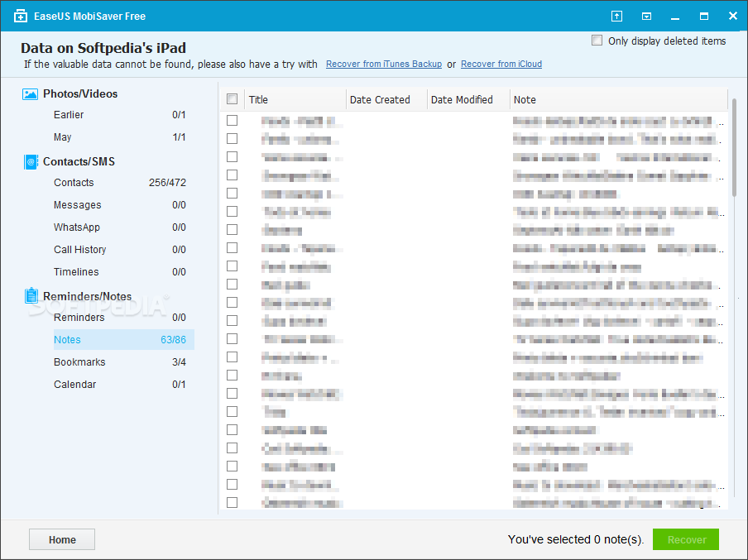This screenshot has height=560, width=748.
Task: Open the Call History category
Action: coord(79,250)
